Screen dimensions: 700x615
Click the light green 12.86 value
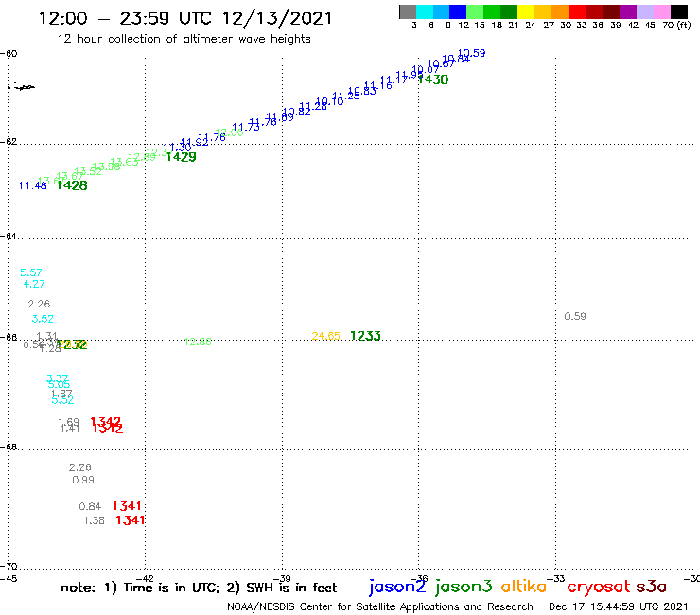tap(198, 342)
